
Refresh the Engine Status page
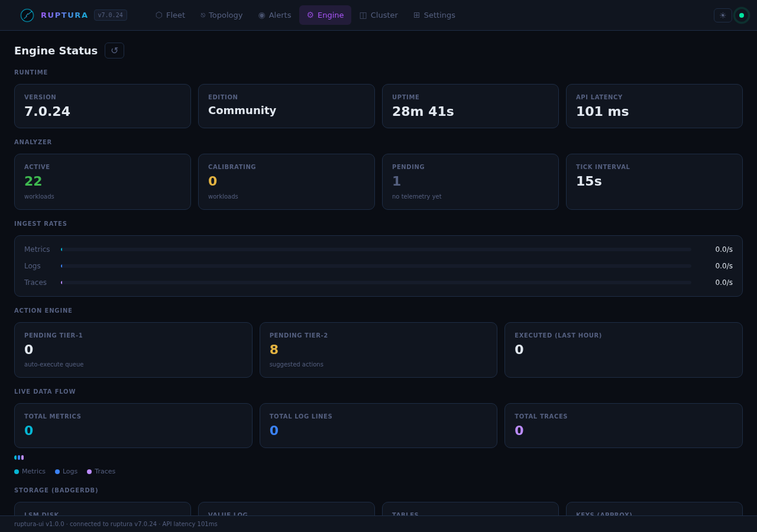click(x=114, y=51)
